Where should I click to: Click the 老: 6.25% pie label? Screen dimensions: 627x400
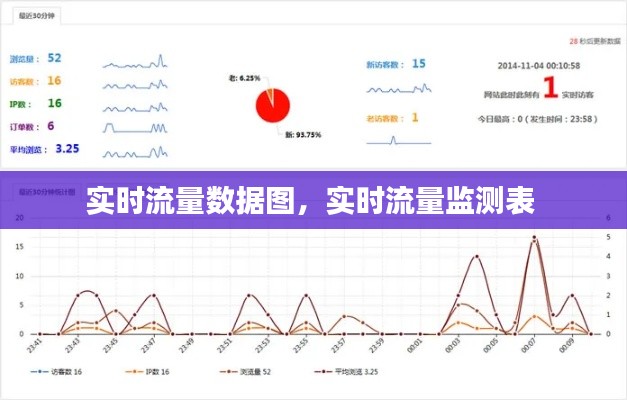tap(245, 78)
